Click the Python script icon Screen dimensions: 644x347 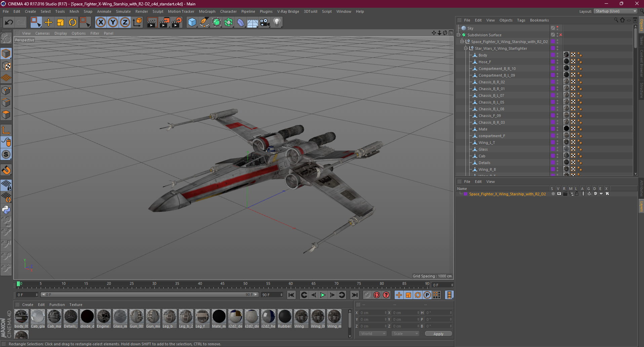(x=6, y=209)
